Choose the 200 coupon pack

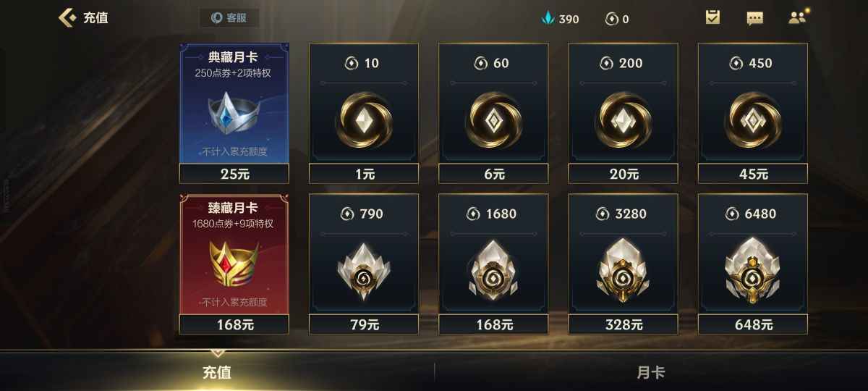pos(623,113)
